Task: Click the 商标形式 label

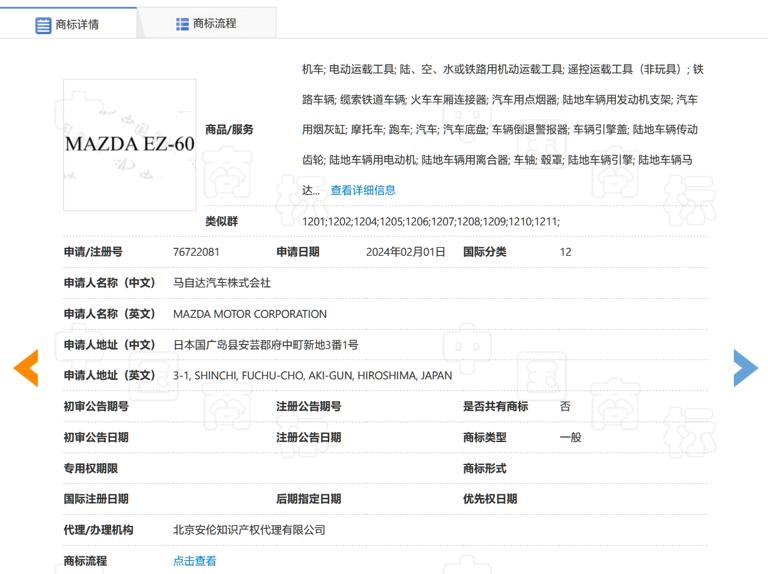Action: coord(485,468)
